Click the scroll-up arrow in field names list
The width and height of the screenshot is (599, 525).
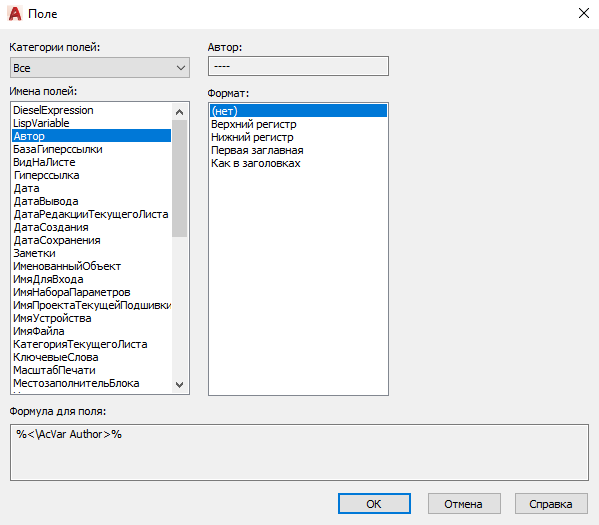[179, 112]
